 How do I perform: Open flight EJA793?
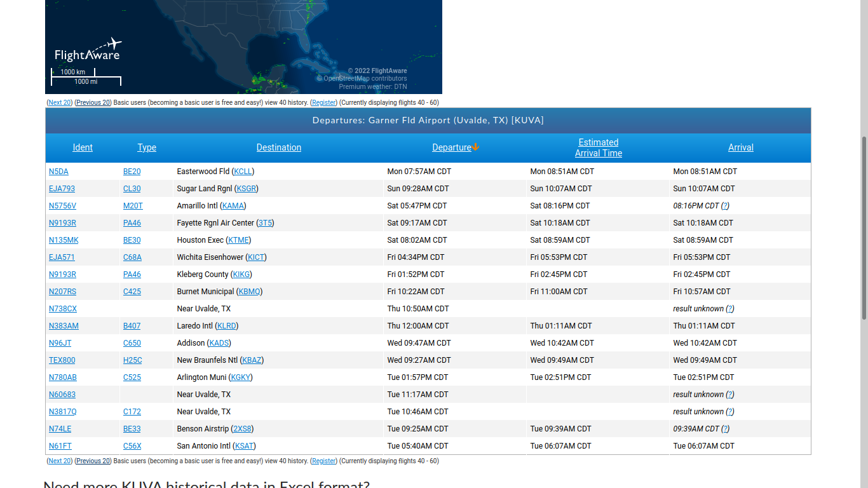pyautogui.click(x=62, y=189)
